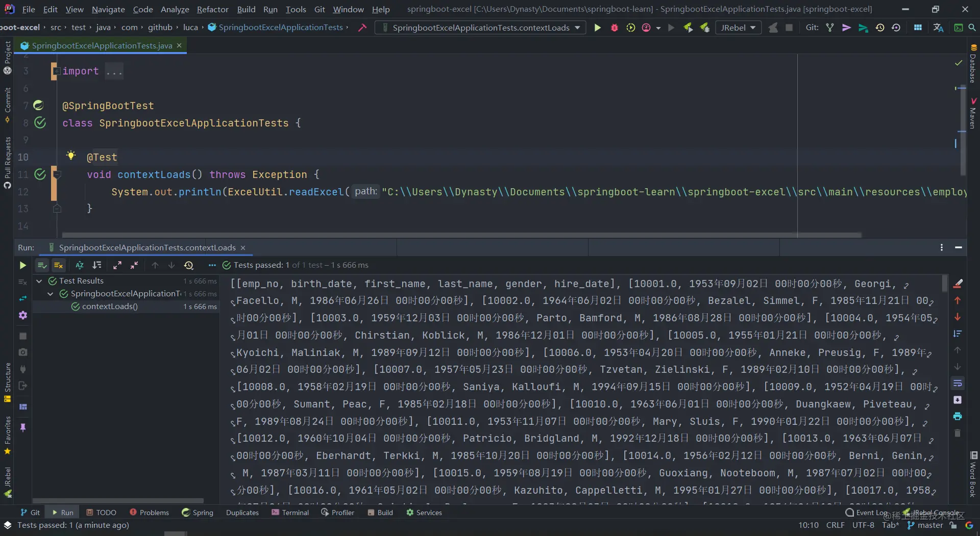Viewport: 980px width, 536px height.
Task: Open the Maven side panel
Action: [x=973, y=113]
